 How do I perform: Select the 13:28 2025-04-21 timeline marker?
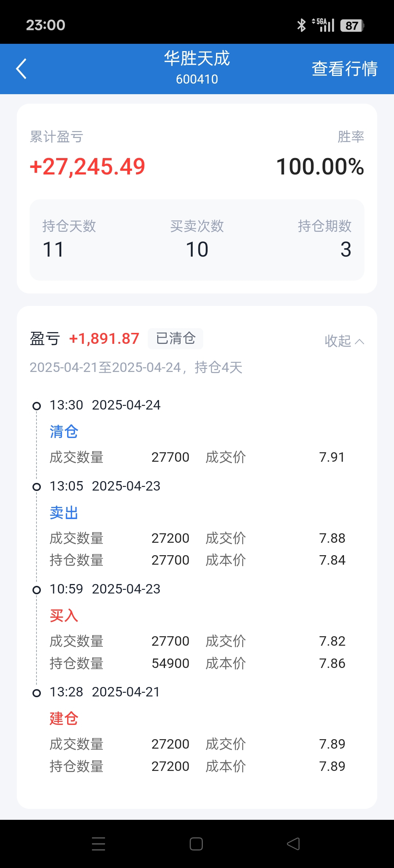pos(36,693)
